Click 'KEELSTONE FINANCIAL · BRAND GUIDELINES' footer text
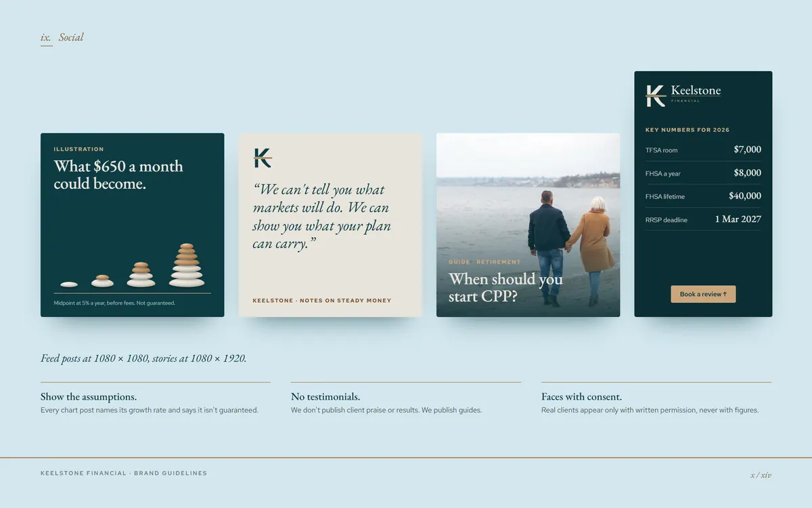The image size is (812, 508). point(124,473)
